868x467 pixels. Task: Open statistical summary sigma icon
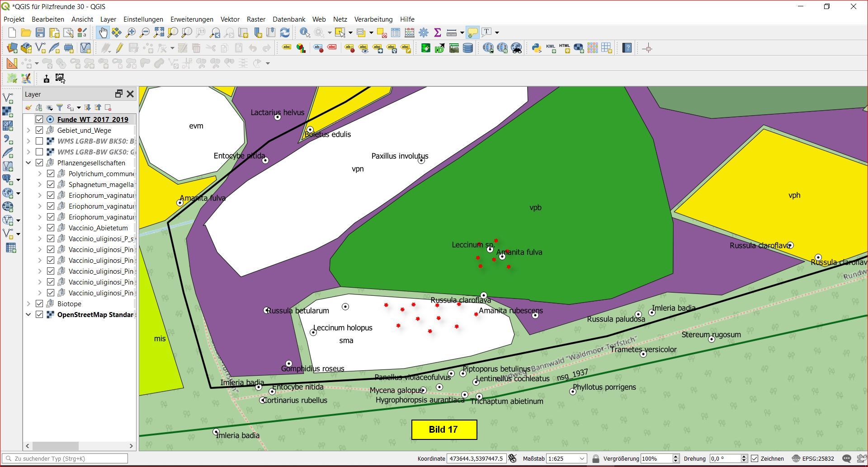[x=437, y=33]
